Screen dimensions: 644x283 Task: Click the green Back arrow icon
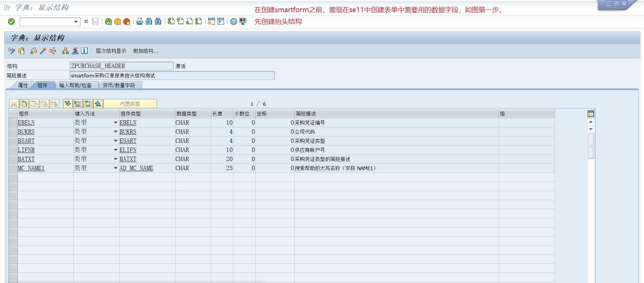pos(108,22)
